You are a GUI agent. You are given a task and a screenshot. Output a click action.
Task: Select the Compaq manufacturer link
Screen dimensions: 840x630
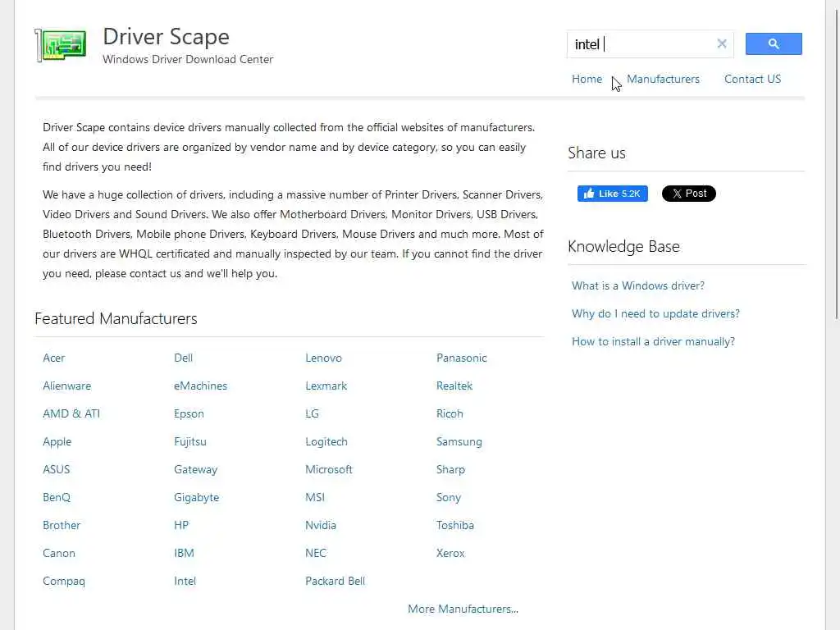pos(64,581)
